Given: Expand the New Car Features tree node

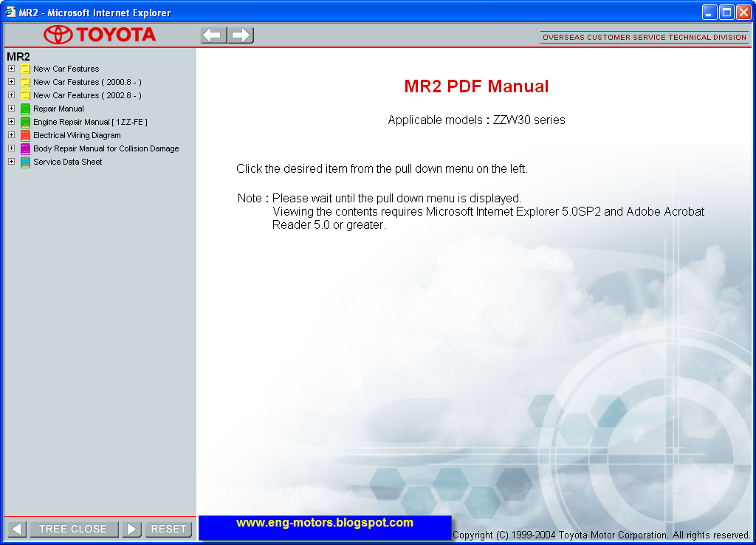Looking at the screenshot, I should [11, 69].
